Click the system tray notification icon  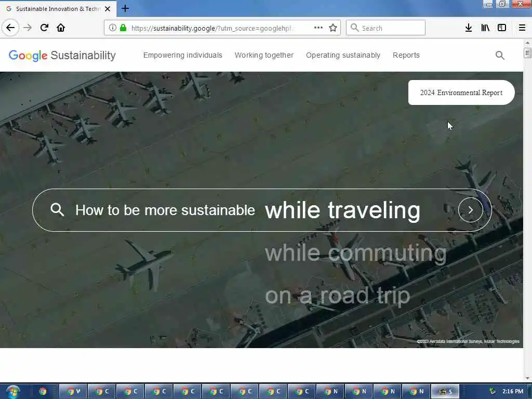(x=493, y=391)
